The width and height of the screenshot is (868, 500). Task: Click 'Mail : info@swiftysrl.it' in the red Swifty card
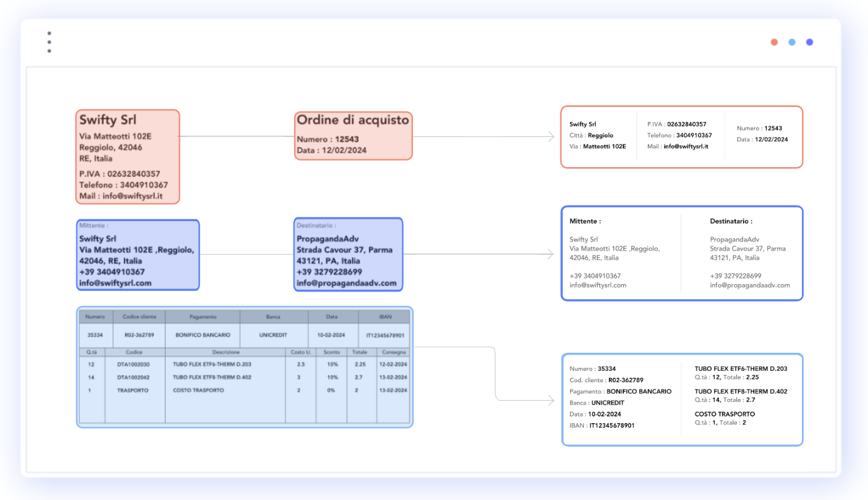(121, 197)
